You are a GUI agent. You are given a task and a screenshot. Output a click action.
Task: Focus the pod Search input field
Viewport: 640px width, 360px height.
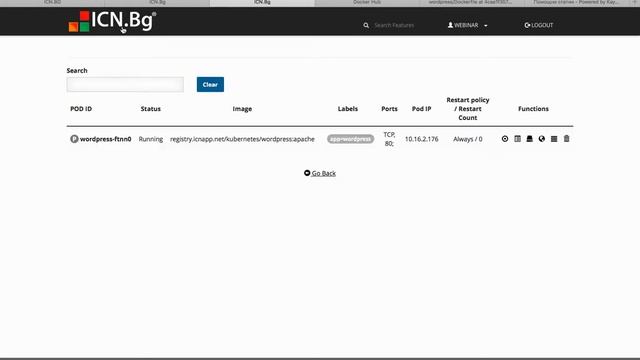pyautogui.click(x=125, y=84)
